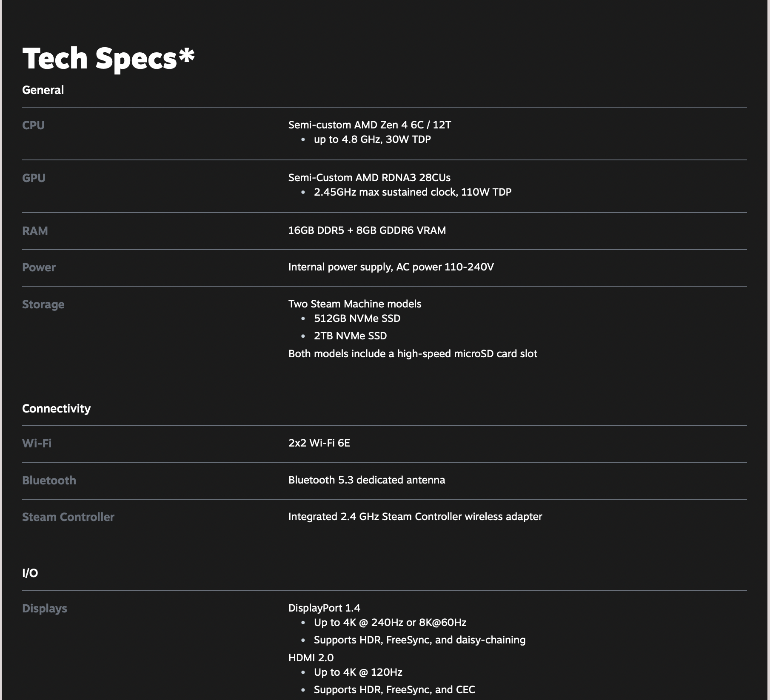This screenshot has width=770, height=700.
Task: Click the Bluetooth row label
Action: click(x=49, y=481)
